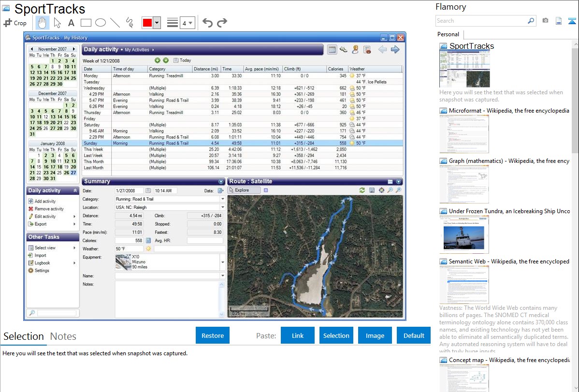Click Remove activity

[46, 209]
